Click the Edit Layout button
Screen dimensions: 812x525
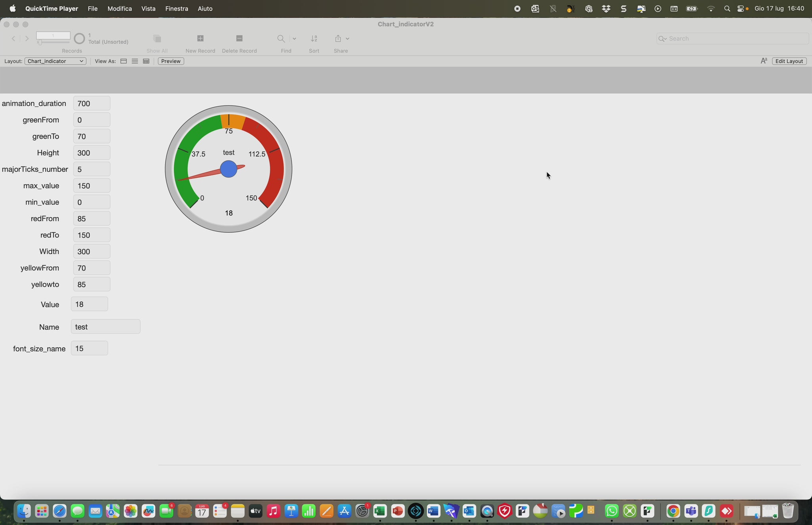pos(789,61)
